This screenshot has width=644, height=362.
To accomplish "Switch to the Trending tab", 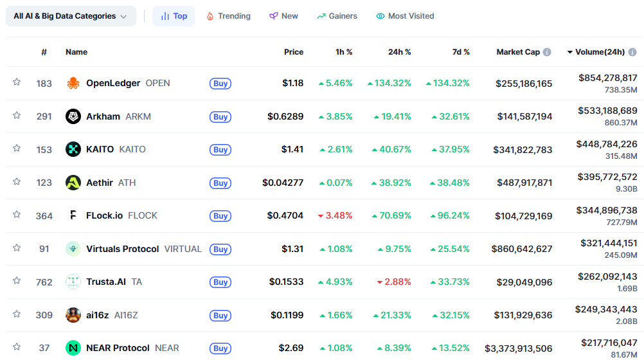I will [228, 16].
